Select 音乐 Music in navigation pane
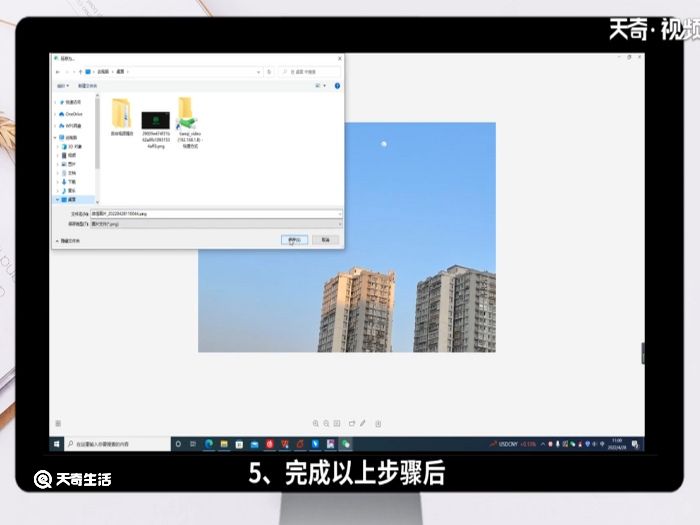This screenshot has height=525, width=700. pos(69,191)
